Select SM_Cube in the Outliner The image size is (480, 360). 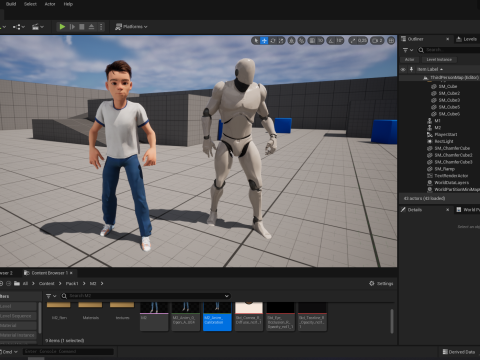448,86
